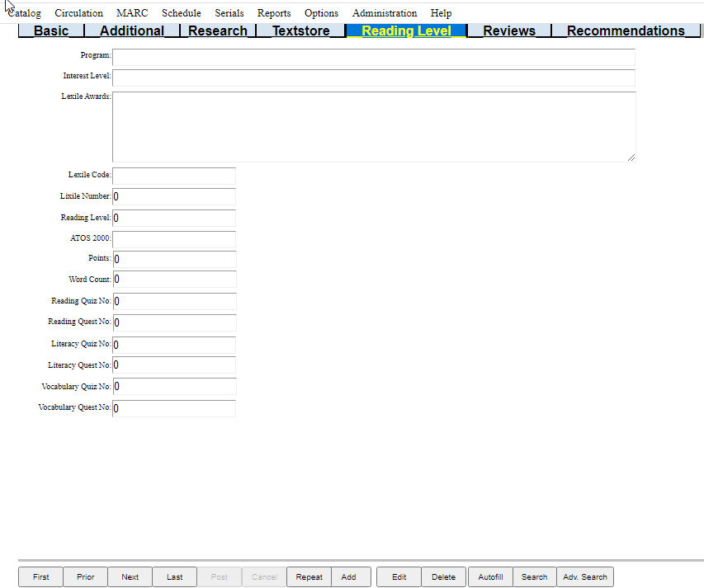This screenshot has height=588, width=704.
Task: Open the Circulation menu
Action: click(x=79, y=13)
